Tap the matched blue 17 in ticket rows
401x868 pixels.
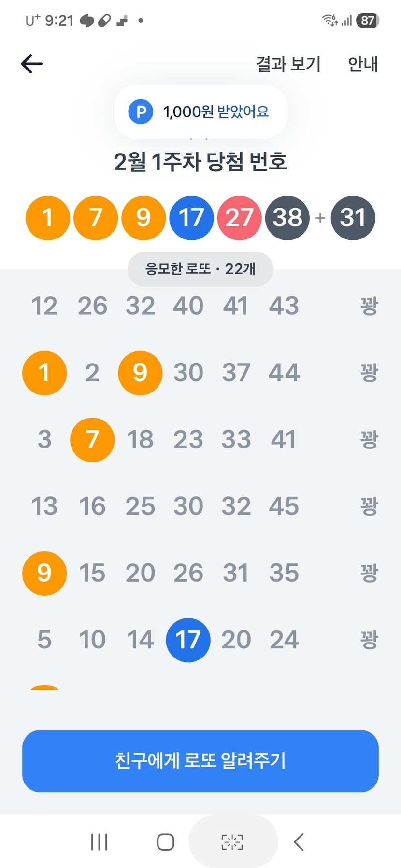coord(188,640)
